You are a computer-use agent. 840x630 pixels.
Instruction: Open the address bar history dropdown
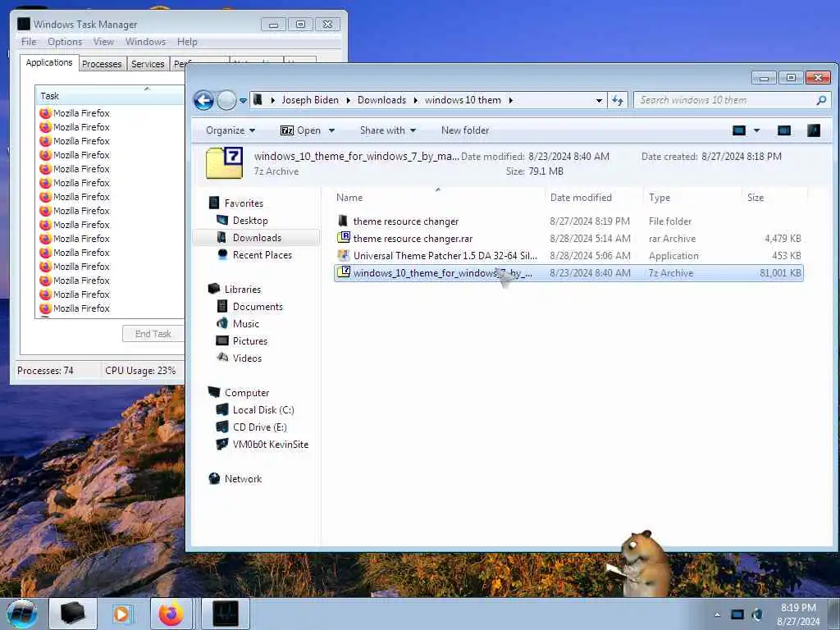598,100
